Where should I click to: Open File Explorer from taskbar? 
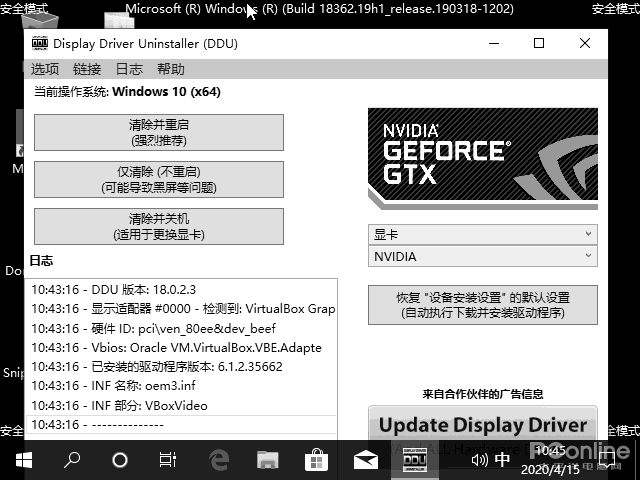pyautogui.click(x=267, y=460)
